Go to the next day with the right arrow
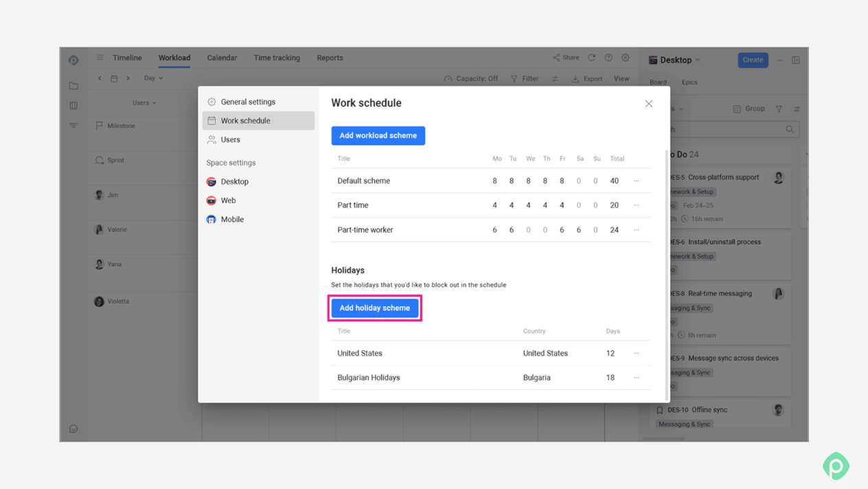This screenshot has width=868, height=489. 128,78
